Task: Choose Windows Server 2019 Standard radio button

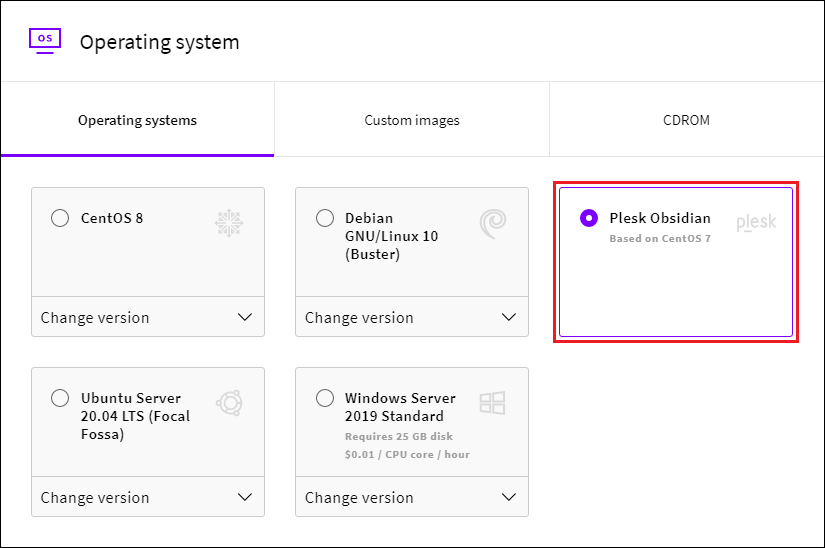Action: pos(324,398)
